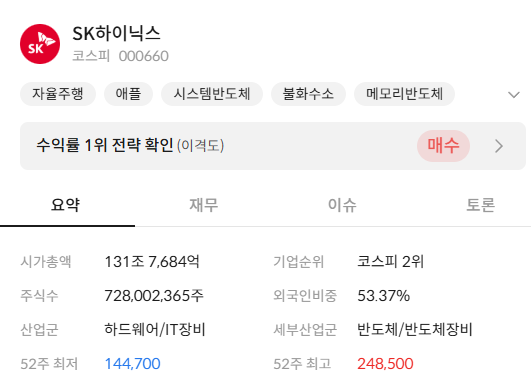The height and width of the screenshot is (392, 531).
Task: Click company rank 코스피 2위
Action: click(x=391, y=262)
